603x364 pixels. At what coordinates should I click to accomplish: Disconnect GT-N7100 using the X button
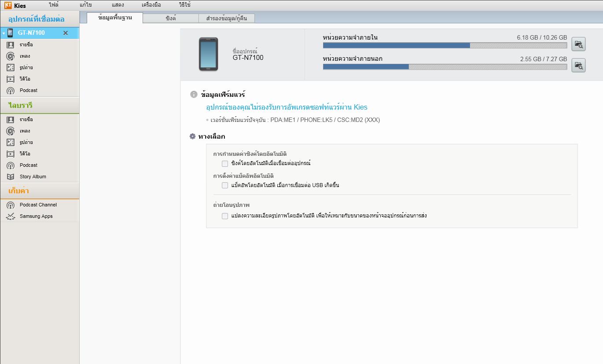[x=66, y=33]
